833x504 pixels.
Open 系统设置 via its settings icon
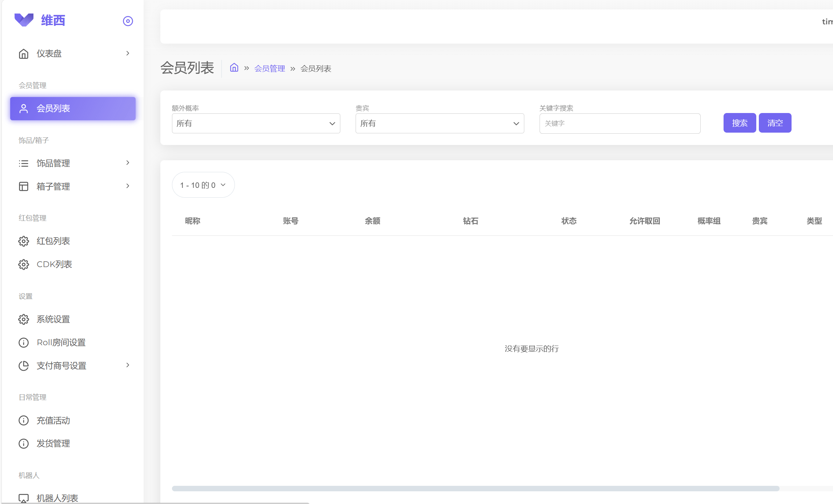click(23, 319)
